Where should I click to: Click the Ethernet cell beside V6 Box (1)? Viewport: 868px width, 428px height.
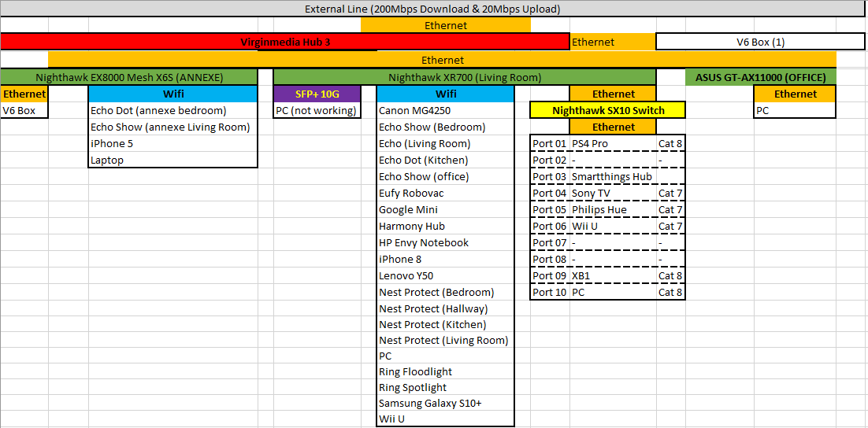(613, 42)
